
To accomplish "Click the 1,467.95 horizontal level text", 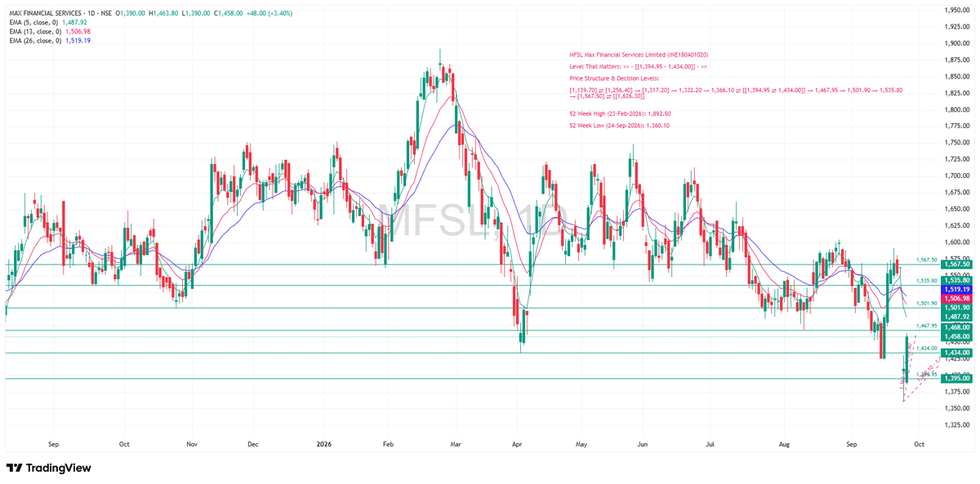I will 925,326.
